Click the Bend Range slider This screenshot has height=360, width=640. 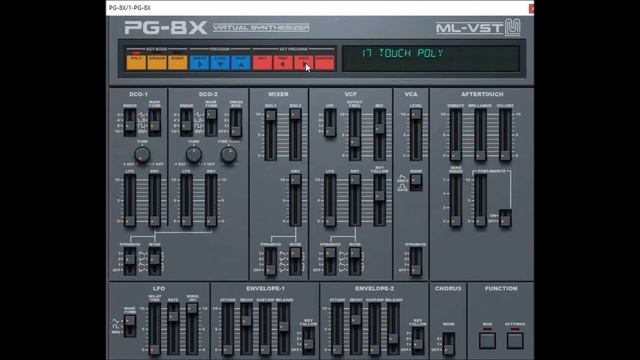[x=456, y=200]
